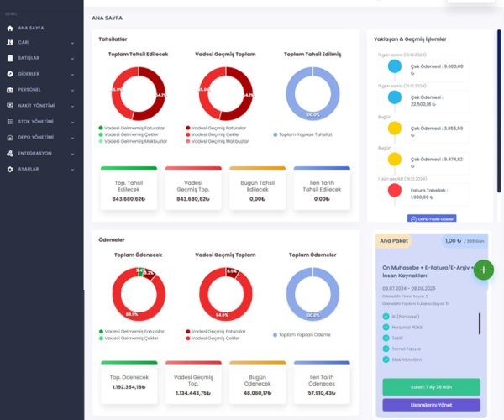504x420 pixels.
Task: Click the Yaklaşan & Geçmiş İşlemler scrollbar
Action: coord(499,111)
